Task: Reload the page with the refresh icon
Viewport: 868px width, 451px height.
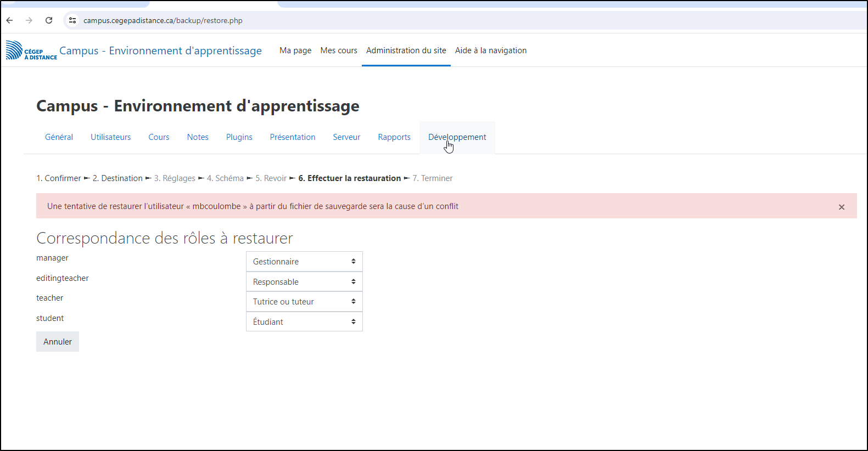Action: click(49, 20)
